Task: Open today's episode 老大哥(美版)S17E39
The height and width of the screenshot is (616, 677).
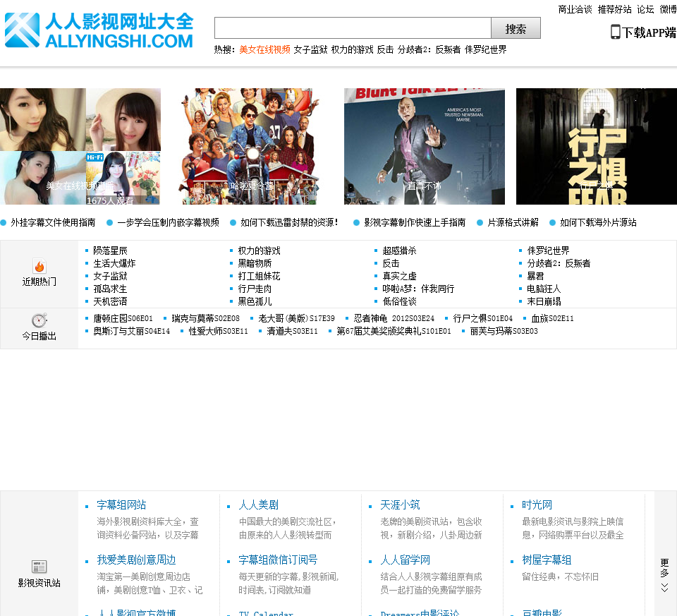Action: [297, 318]
